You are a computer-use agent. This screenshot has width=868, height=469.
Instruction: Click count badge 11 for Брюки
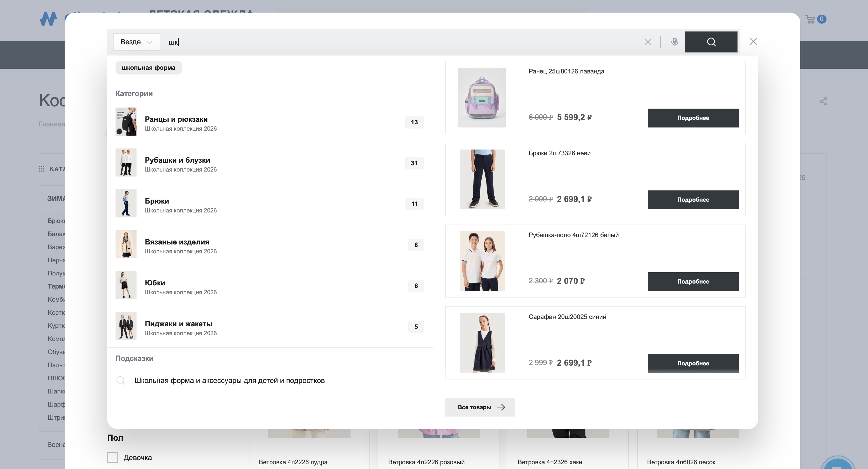coord(415,204)
